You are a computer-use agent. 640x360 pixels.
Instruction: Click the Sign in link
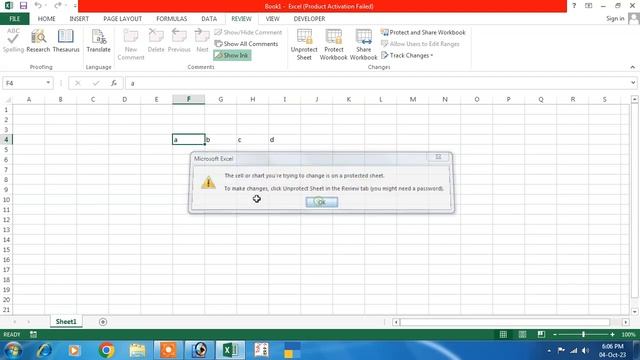tap(615, 19)
